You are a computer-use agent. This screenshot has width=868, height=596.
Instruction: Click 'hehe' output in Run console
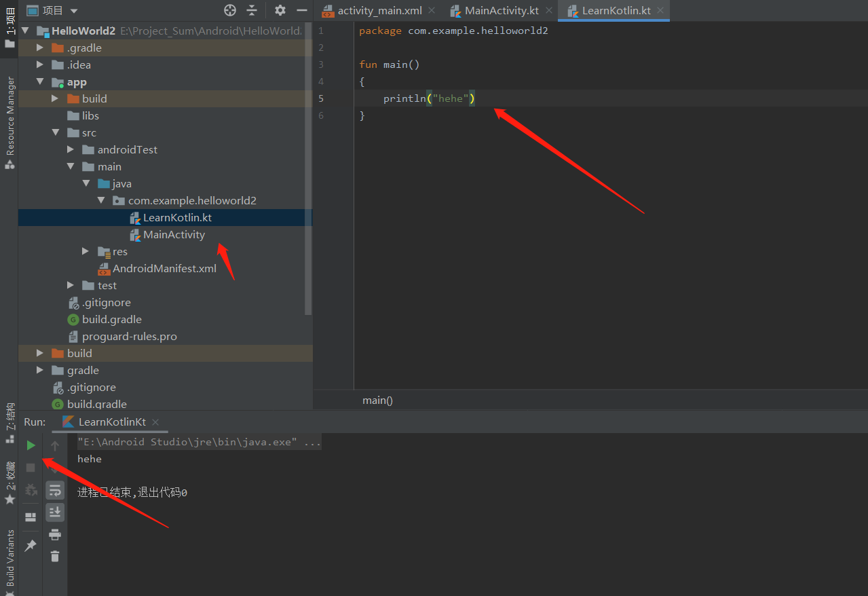(x=90, y=459)
